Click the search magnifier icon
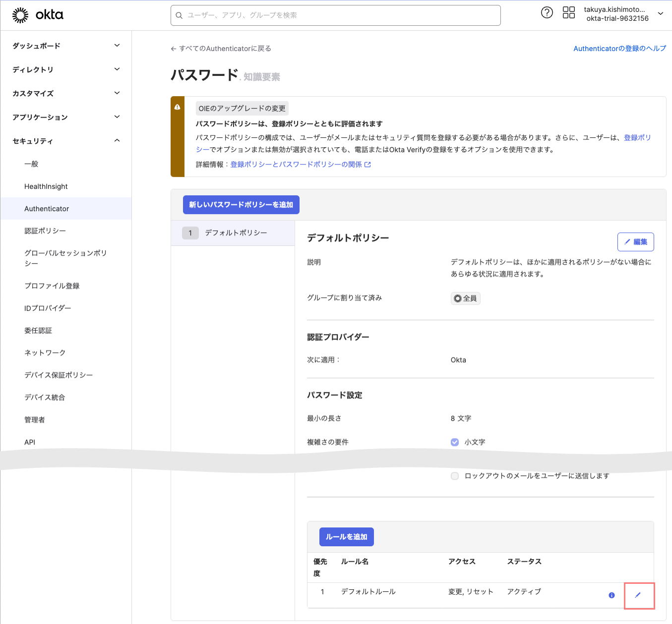This screenshot has width=672, height=624. tap(180, 15)
